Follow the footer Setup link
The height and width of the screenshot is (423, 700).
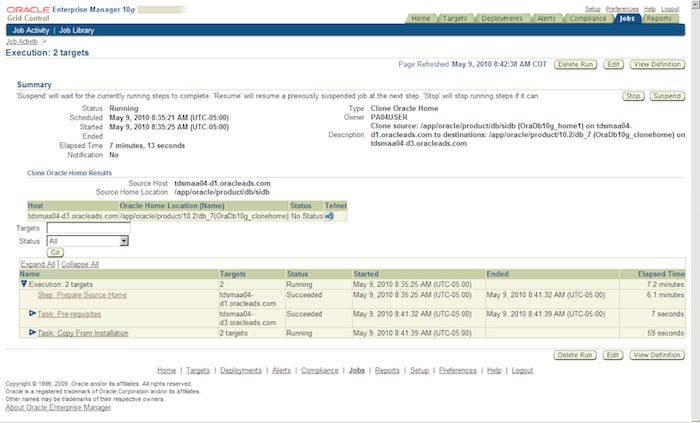coord(419,370)
